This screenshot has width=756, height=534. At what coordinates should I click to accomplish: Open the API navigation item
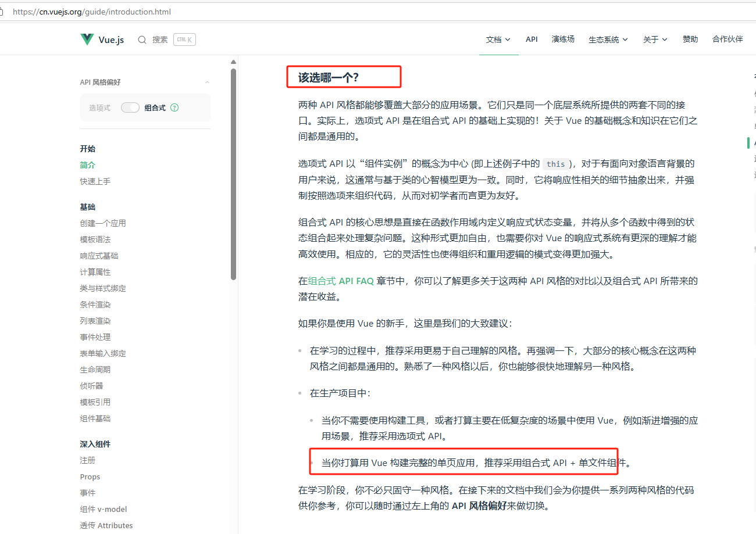[532, 40]
